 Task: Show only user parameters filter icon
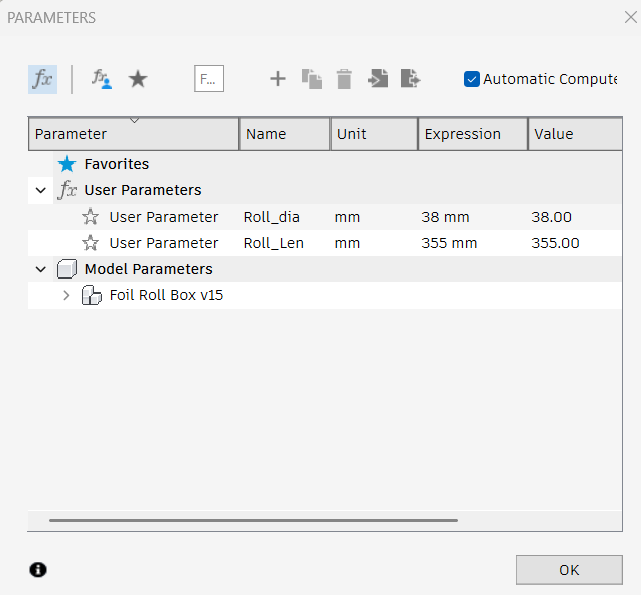coord(102,79)
